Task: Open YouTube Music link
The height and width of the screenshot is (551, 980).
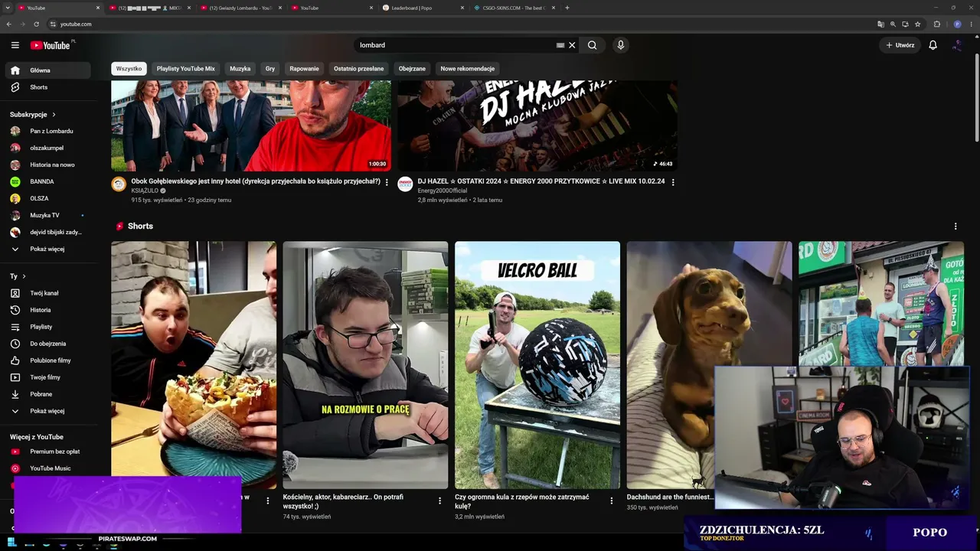Action: coord(47,468)
